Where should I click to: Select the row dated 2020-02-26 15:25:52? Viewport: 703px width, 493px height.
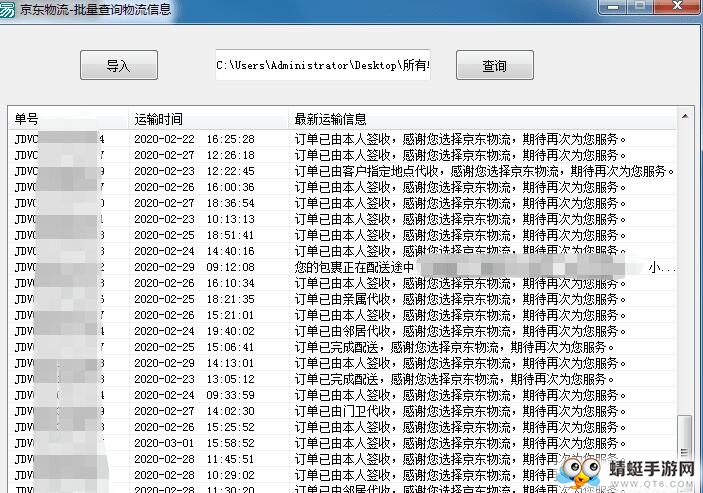pos(343,427)
